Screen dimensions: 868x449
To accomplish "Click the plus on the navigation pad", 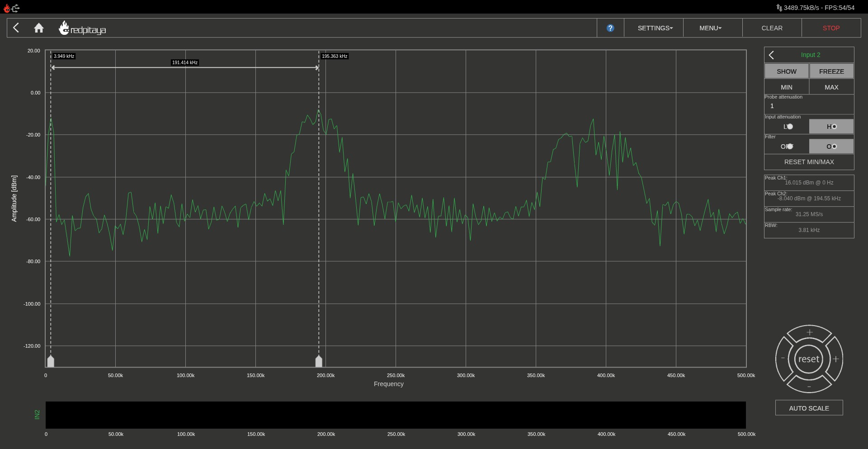I will pos(809,333).
